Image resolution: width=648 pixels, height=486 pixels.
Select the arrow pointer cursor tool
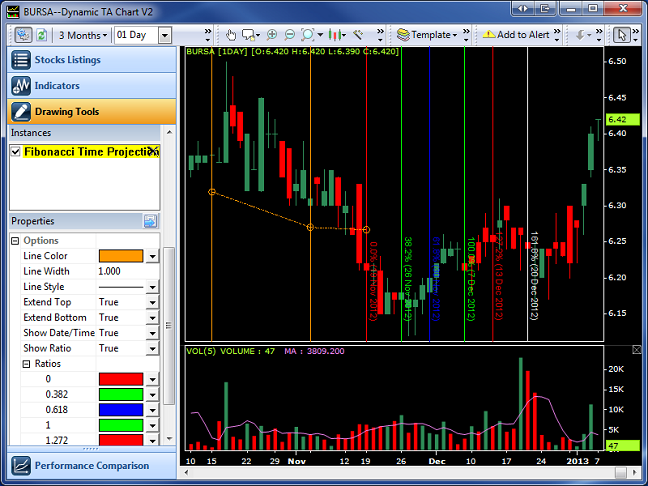(x=622, y=35)
